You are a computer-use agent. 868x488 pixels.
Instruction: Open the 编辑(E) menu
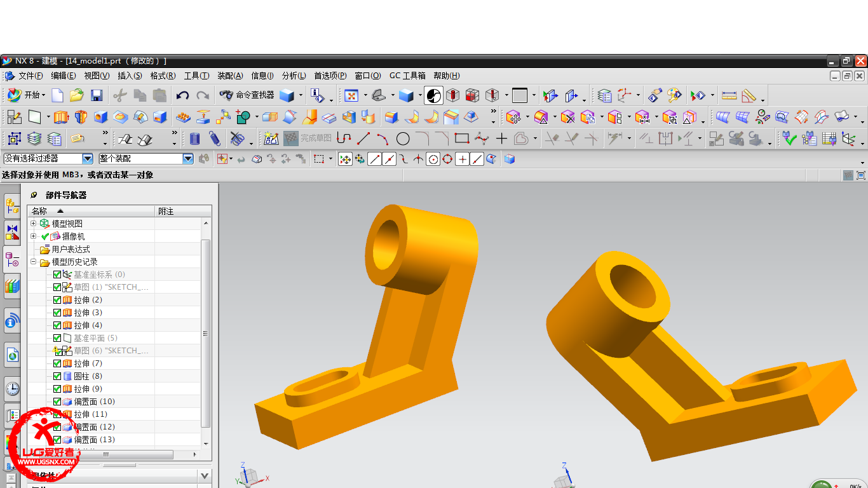64,76
